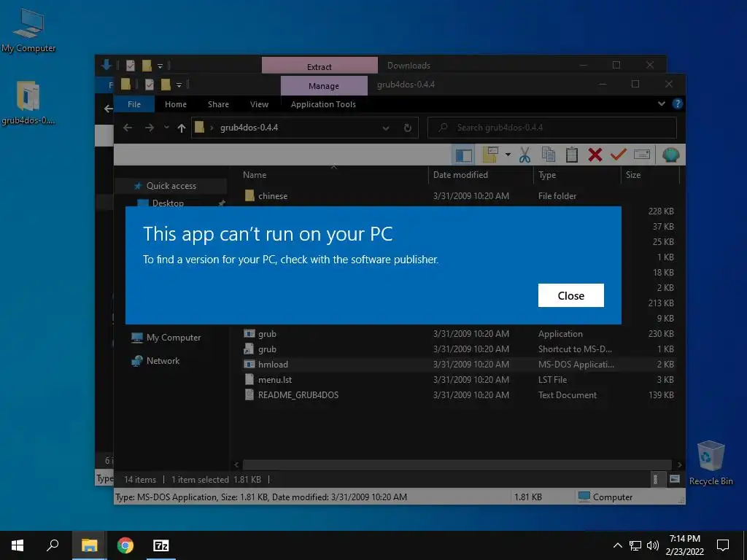Image resolution: width=747 pixels, height=560 pixels.
Task: Open Chrome from the taskbar
Action: pyautogui.click(x=125, y=545)
